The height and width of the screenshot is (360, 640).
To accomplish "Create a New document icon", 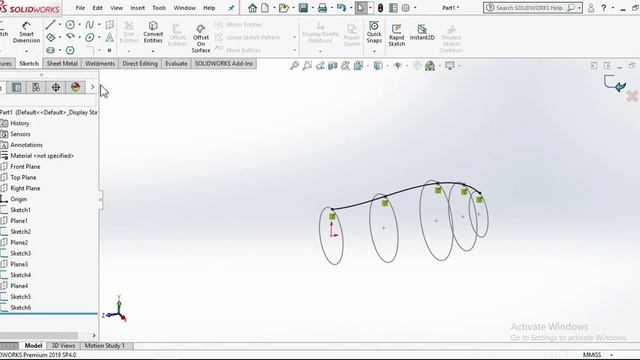I will pos(265,8).
